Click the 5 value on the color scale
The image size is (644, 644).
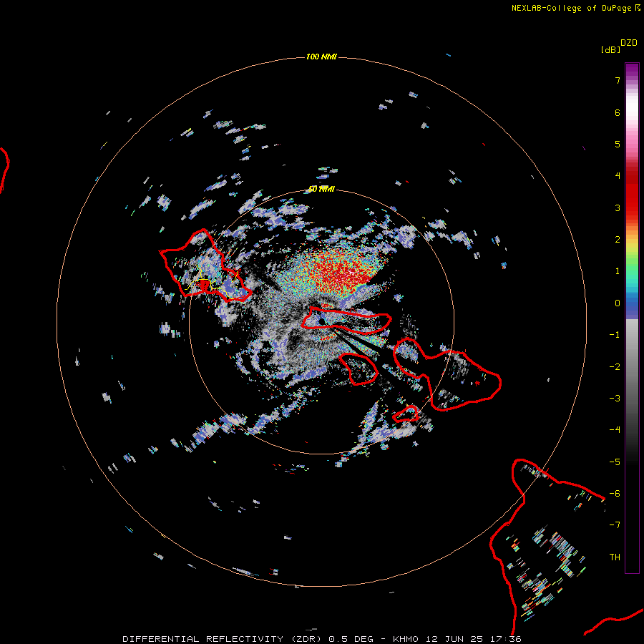tap(618, 144)
